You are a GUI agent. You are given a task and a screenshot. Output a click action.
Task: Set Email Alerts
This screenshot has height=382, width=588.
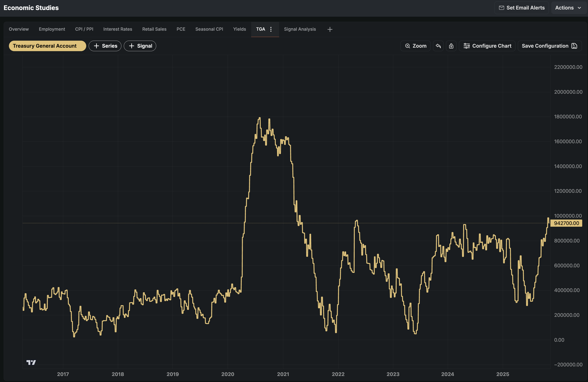[521, 8]
